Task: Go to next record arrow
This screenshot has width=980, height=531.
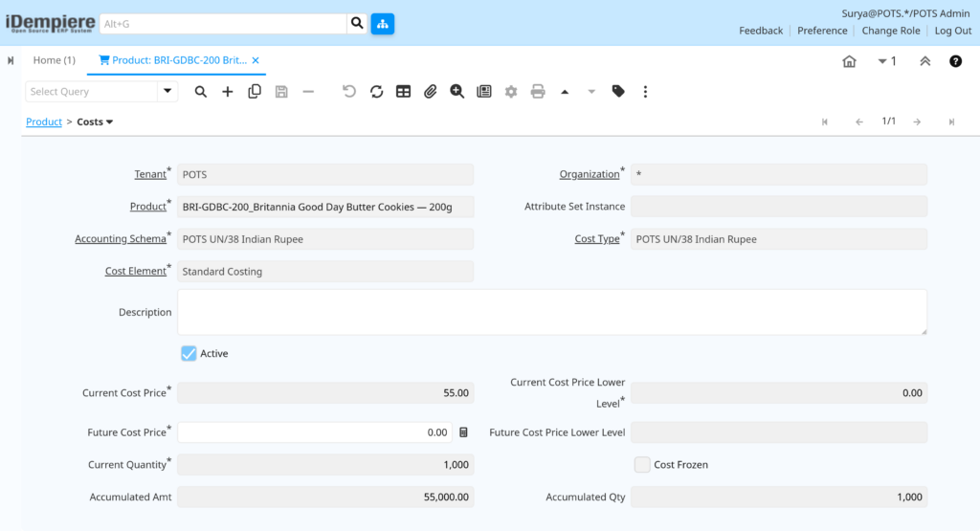Action: 917,122
